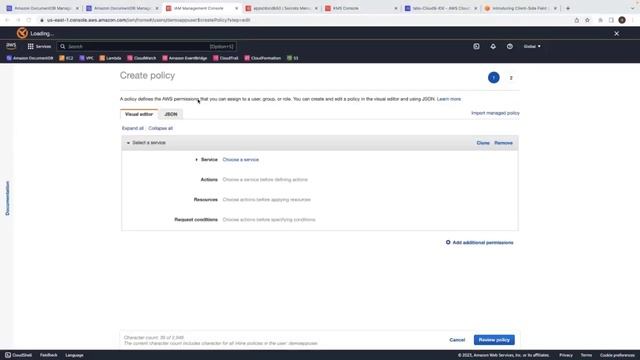
Task: Open the Amazon EventBridge favorite shortcut
Action: (x=184, y=58)
